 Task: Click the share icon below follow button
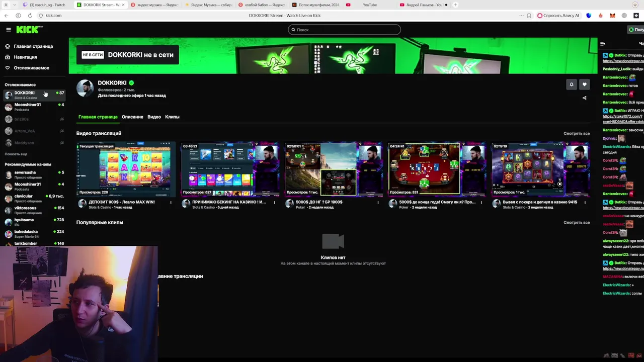coord(584,98)
